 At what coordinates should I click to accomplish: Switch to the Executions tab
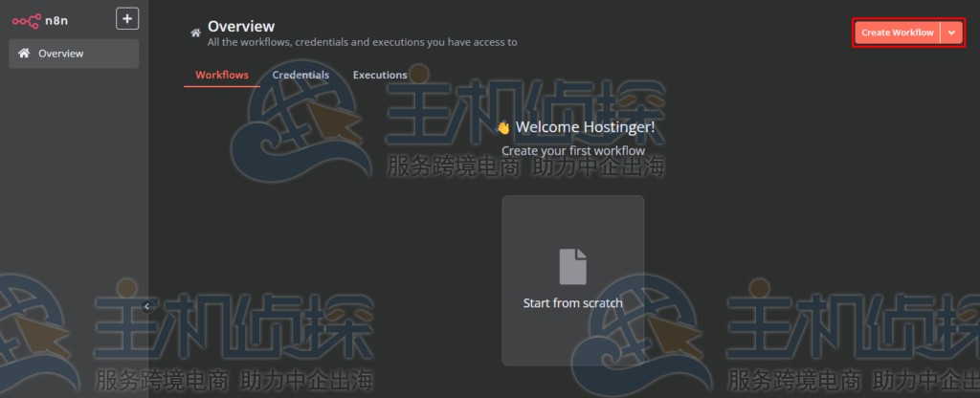pyautogui.click(x=380, y=75)
